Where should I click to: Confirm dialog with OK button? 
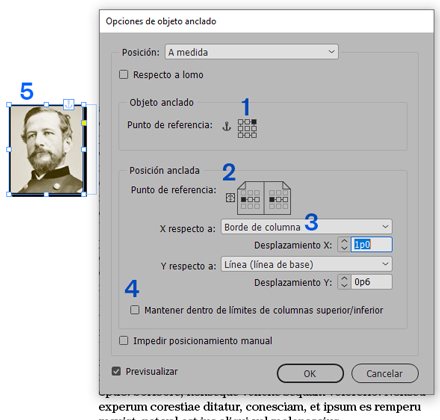pos(310,373)
